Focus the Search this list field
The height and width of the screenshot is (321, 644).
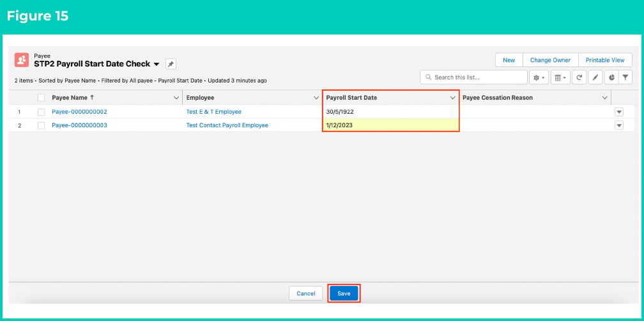tap(473, 77)
